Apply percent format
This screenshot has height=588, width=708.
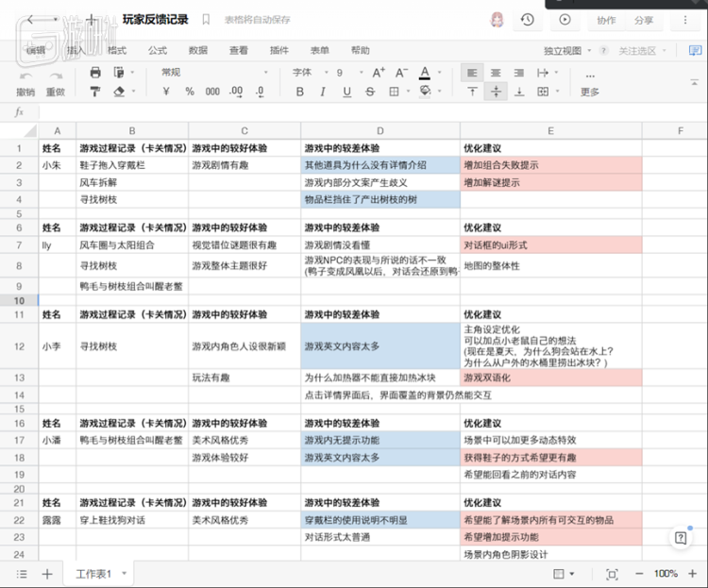click(x=190, y=92)
